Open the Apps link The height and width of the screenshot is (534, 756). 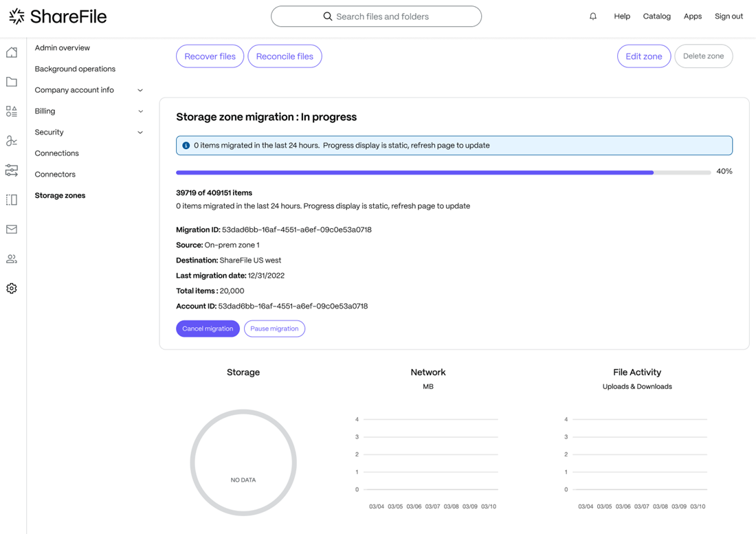tap(692, 16)
